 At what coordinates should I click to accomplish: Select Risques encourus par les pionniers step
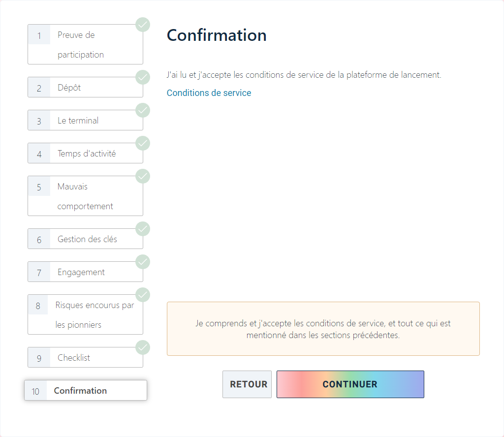click(x=85, y=315)
